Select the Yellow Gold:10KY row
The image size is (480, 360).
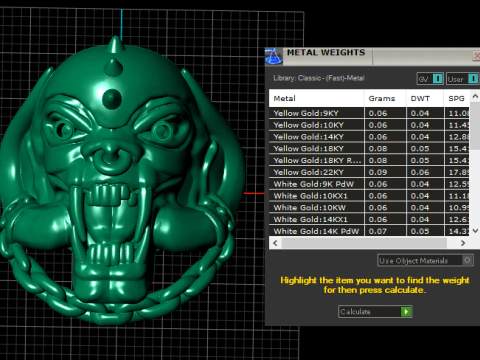pyautogui.click(x=369, y=125)
